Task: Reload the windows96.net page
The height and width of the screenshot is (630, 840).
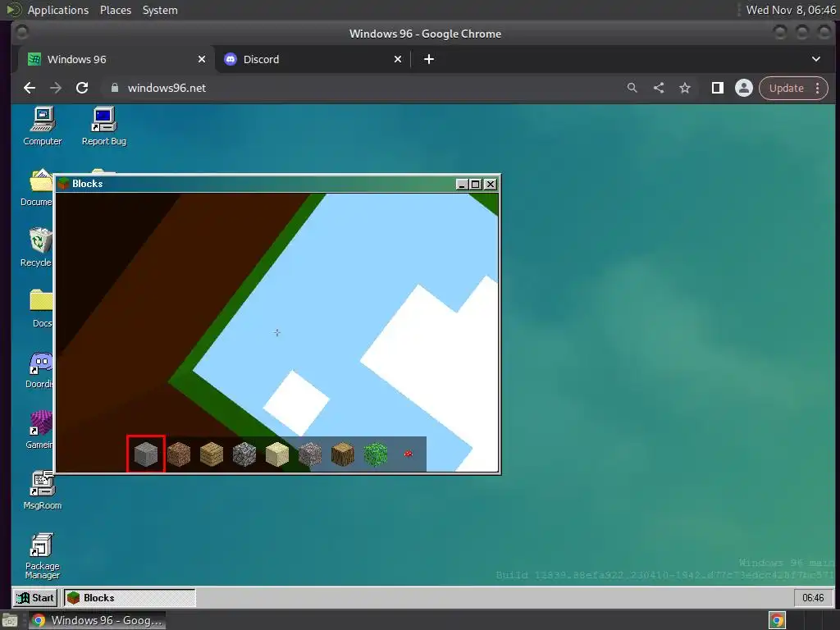Action: [x=82, y=88]
